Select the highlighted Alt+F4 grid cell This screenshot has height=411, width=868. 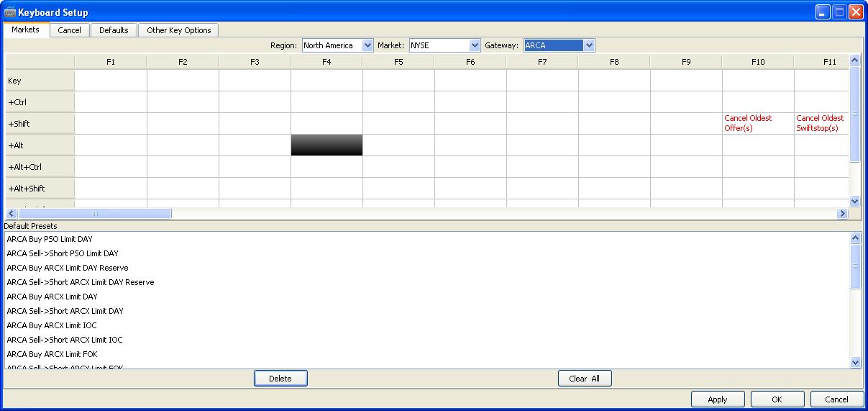tap(326, 145)
